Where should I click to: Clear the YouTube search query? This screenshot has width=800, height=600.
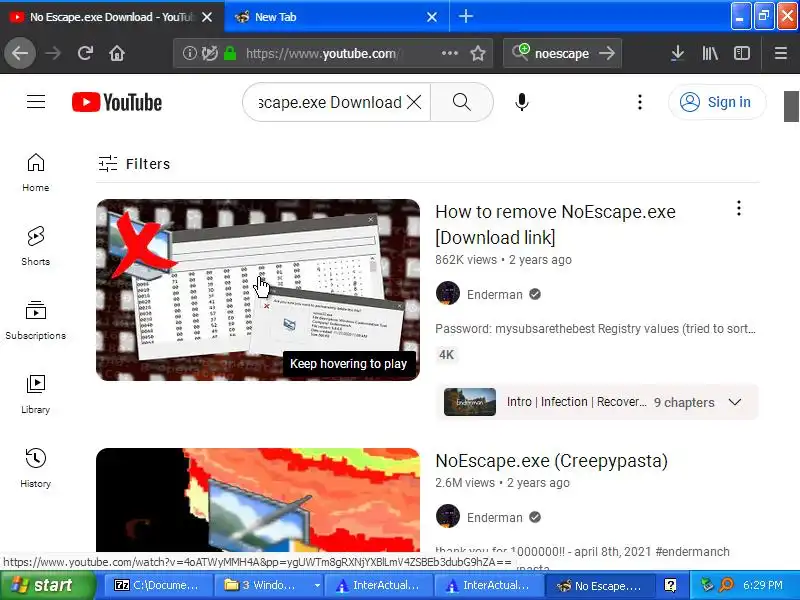click(414, 102)
